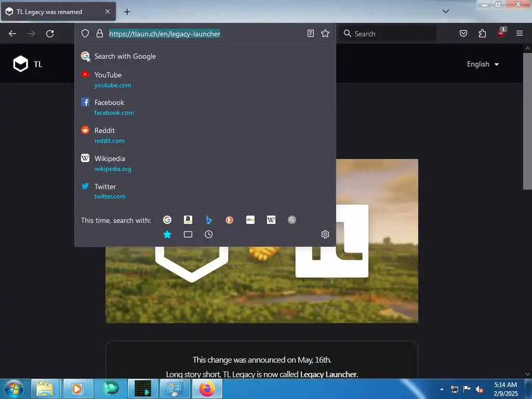Select Search with Google suggestion
The height and width of the screenshot is (399, 532).
tap(205, 56)
